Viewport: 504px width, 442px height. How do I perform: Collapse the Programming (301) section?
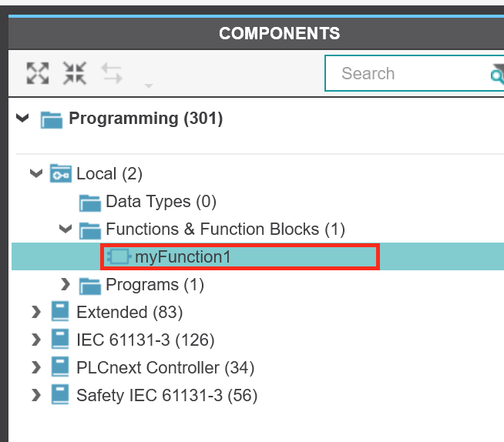pyautogui.click(x=22, y=118)
